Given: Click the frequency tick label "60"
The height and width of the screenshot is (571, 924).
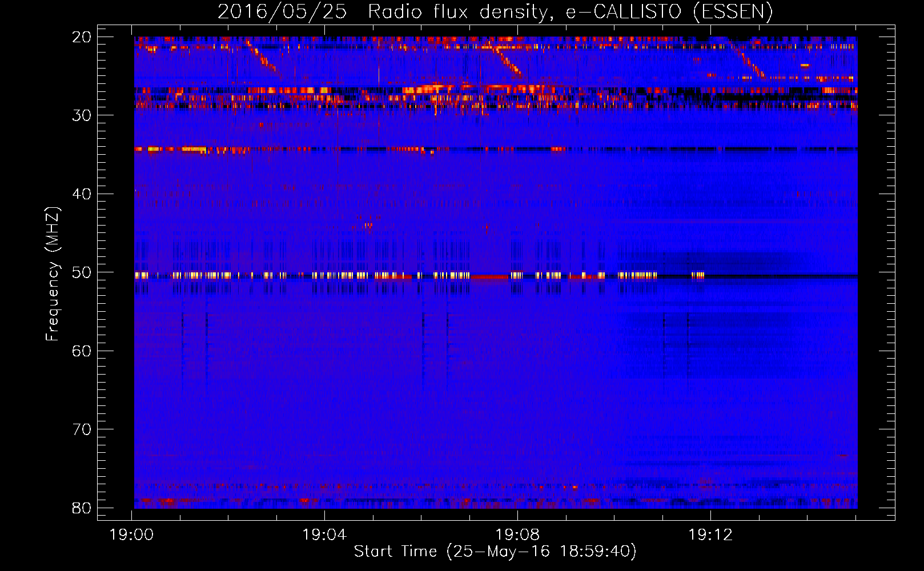Looking at the screenshot, I should point(82,351).
